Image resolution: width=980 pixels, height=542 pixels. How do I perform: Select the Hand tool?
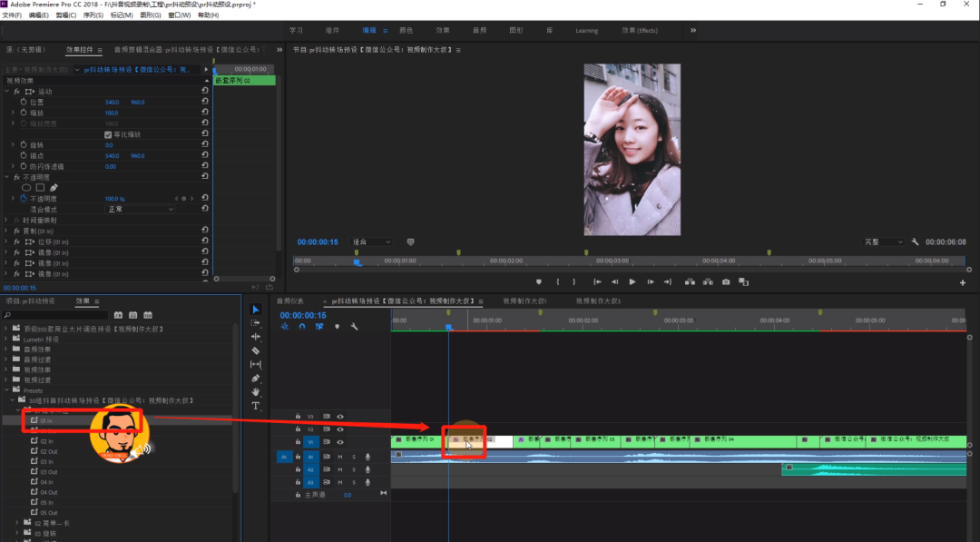pyautogui.click(x=256, y=392)
